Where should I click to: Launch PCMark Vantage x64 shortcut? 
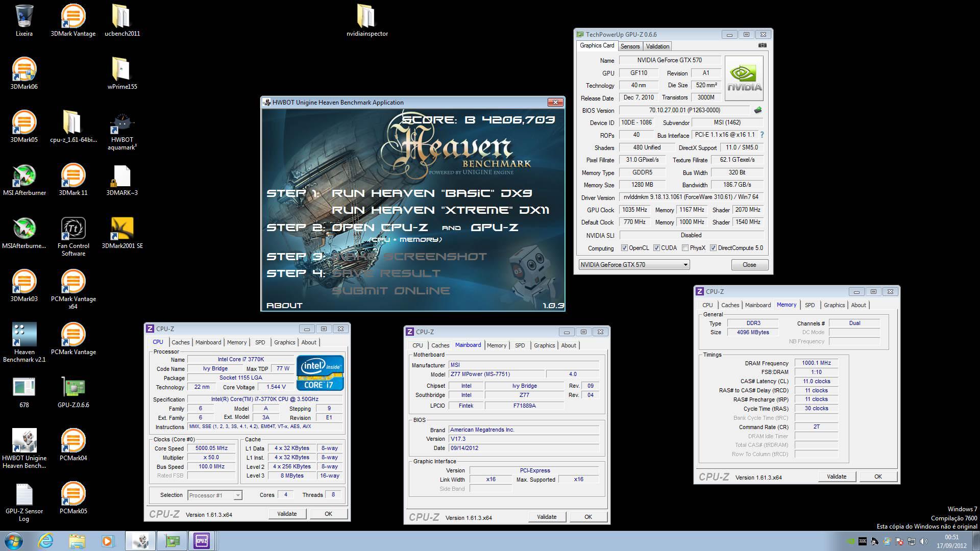73,289
